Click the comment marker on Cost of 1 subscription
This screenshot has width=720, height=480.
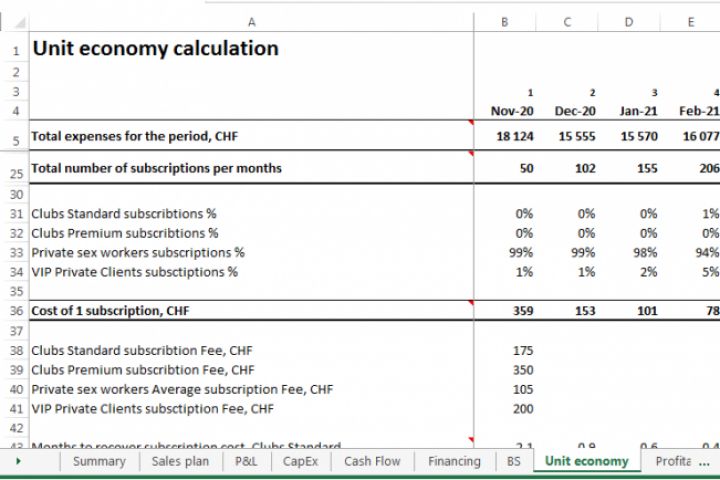[x=470, y=301]
